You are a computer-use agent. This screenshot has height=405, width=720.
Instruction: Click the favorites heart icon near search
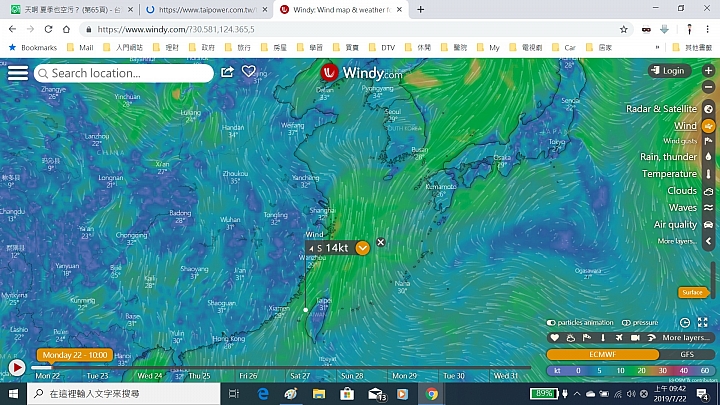click(x=249, y=71)
